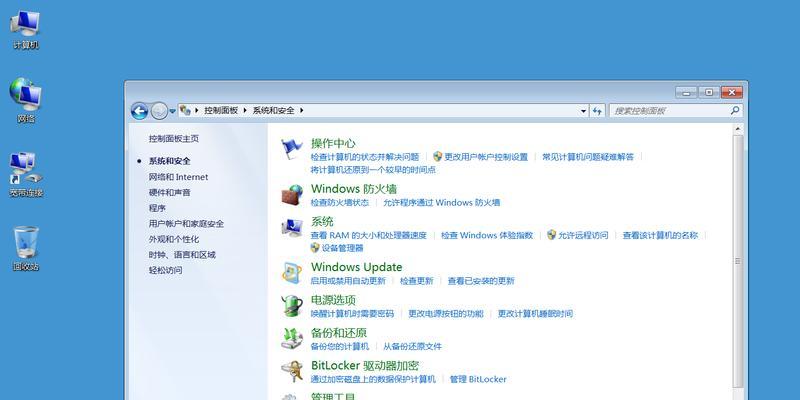Expand the arrow after 控制面板 breadcrumb
This screenshot has height=400, width=800.
point(245,110)
